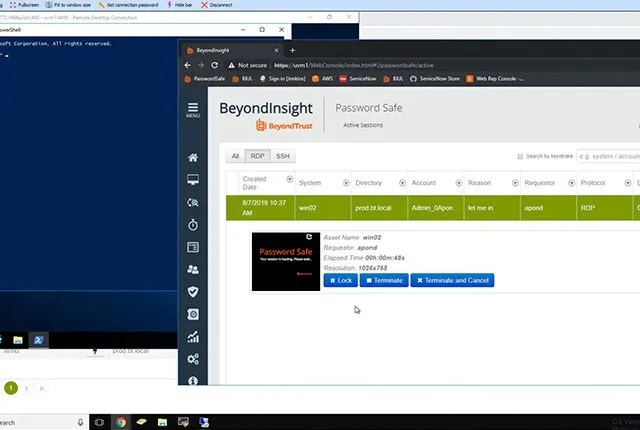Disconnect the remote session
640x430 pixels.
(217, 5)
